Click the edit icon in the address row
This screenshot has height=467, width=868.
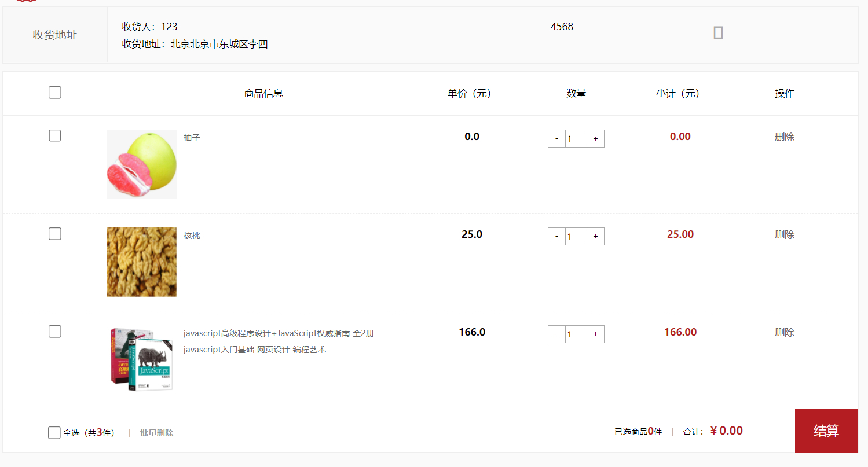pyautogui.click(x=718, y=32)
